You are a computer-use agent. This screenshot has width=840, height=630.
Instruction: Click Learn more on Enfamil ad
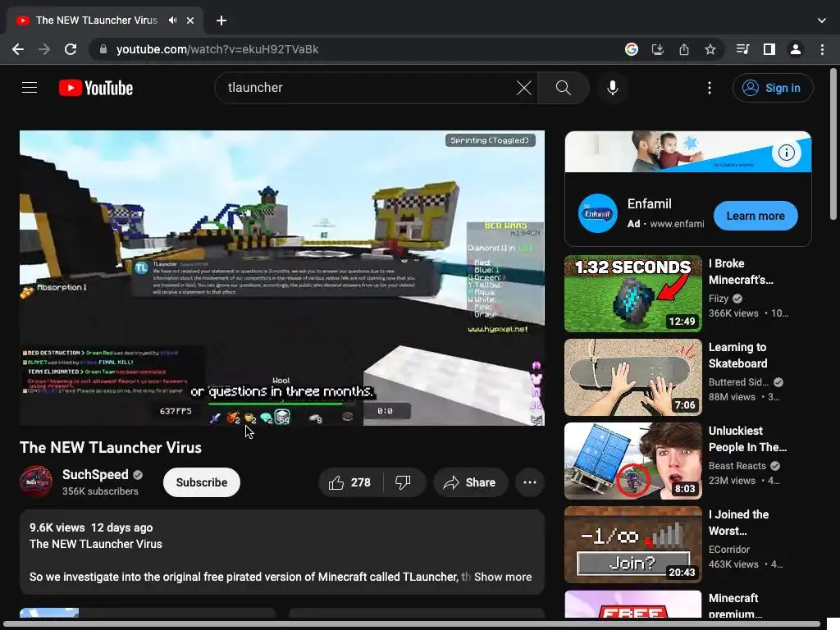(756, 216)
